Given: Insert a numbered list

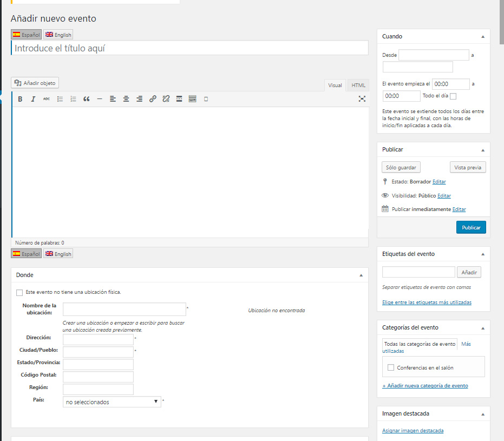Looking at the screenshot, I should pos(73,99).
